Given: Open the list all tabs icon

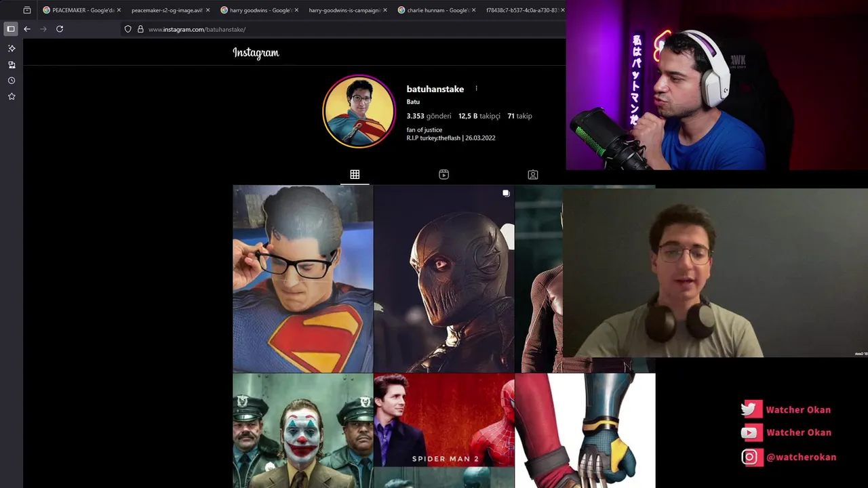Looking at the screenshot, I should click(x=27, y=10).
